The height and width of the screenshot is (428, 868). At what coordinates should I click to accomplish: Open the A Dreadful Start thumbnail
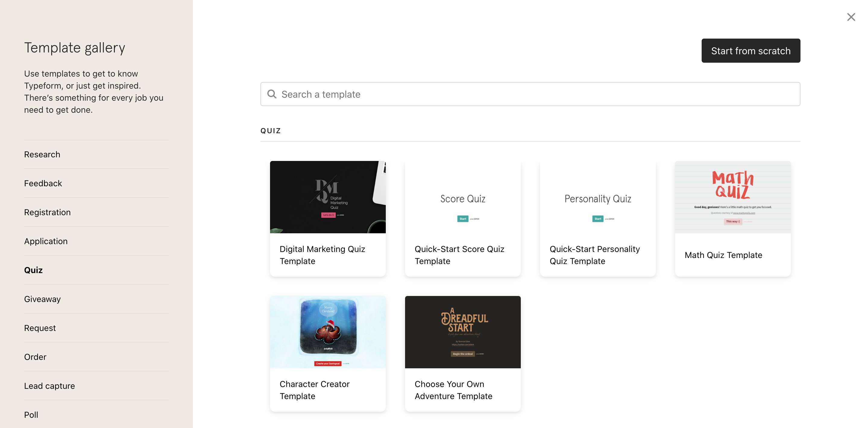click(463, 332)
